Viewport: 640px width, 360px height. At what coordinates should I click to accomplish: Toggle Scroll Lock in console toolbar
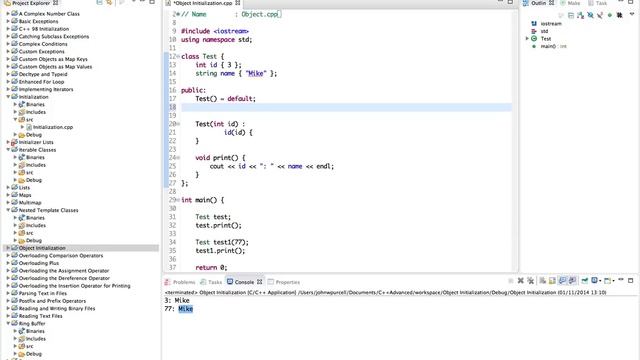tap(552, 281)
